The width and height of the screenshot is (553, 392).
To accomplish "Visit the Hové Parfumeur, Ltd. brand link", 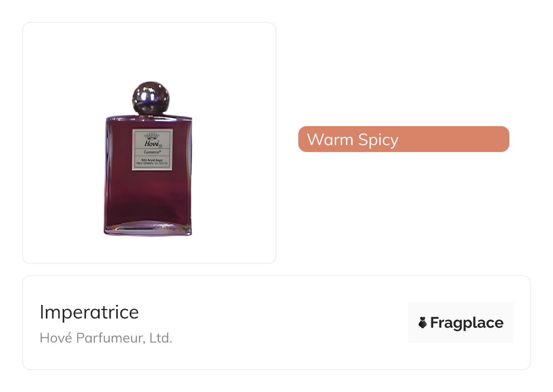I will click(x=106, y=338).
